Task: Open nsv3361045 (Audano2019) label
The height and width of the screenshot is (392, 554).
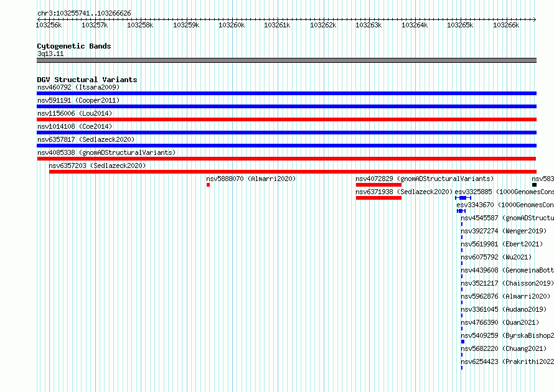Action: point(504,309)
